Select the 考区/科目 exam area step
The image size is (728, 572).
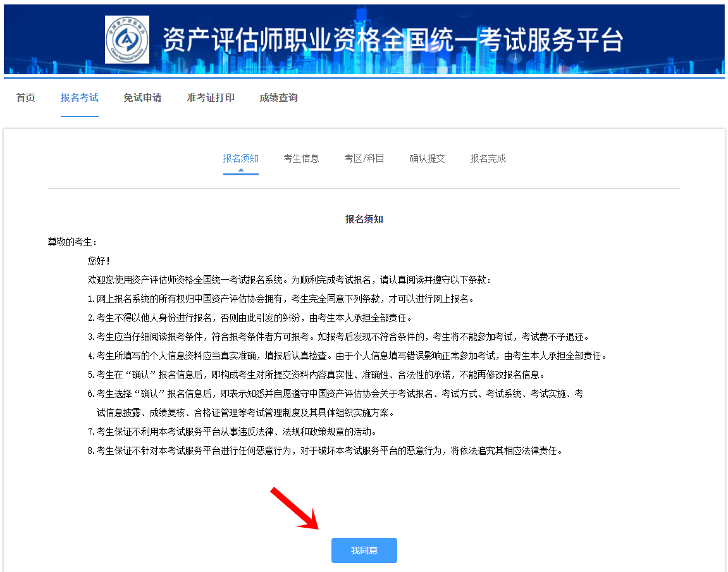pyautogui.click(x=364, y=158)
